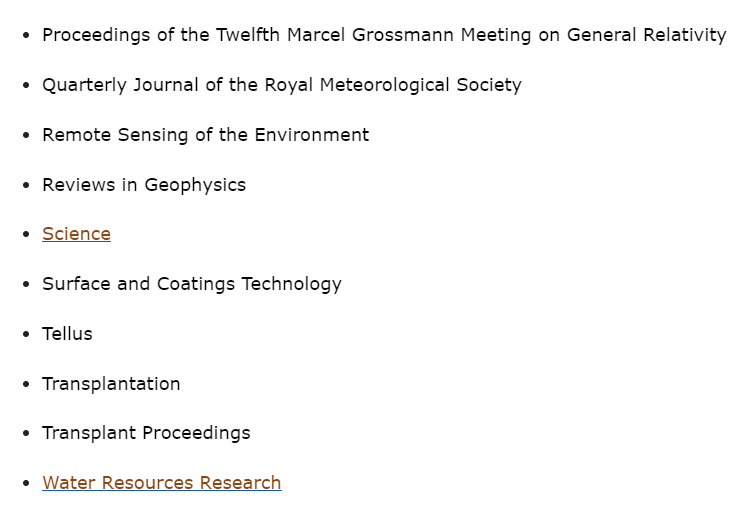Open the Water Resources Research link
Image resolution: width=756 pixels, height=525 pixels.
[x=161, y=483]
